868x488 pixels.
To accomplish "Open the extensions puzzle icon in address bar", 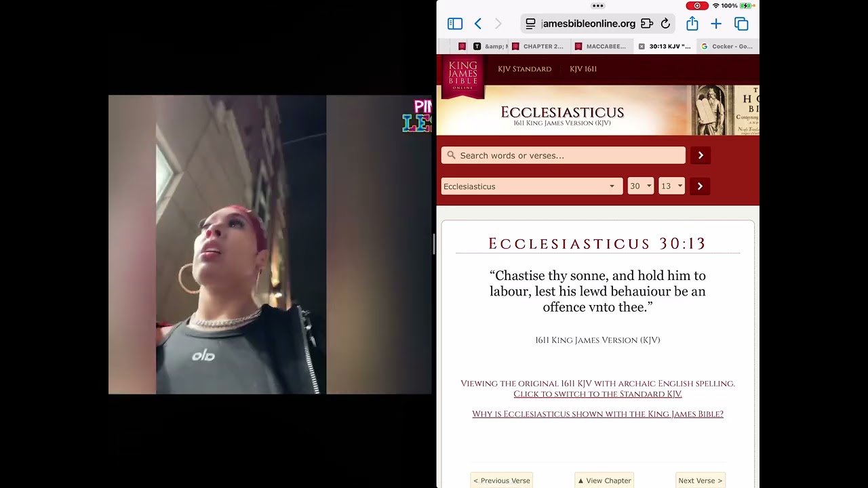I will [647, 24].
